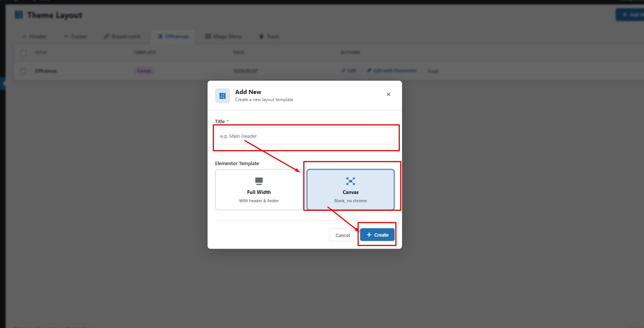This screenshot has height=328, width=644.
Task: Open the Footer tab in Theme Layout
Action: (x=76, y=36)
